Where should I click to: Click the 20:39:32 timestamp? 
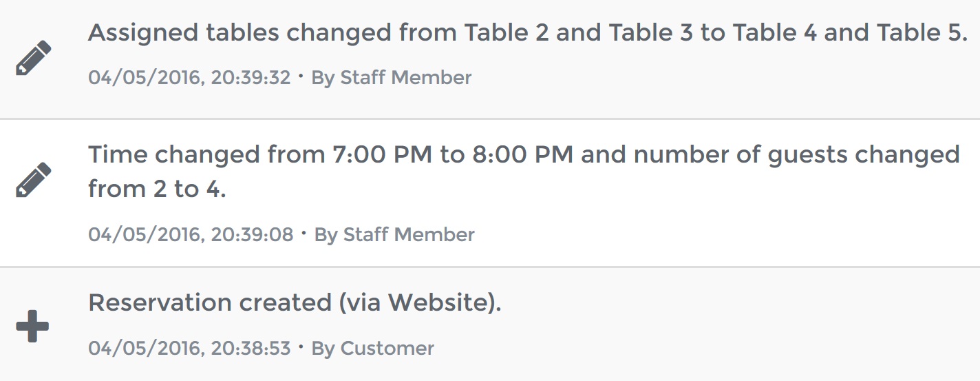pyautogui.click(x=189, y=78)
